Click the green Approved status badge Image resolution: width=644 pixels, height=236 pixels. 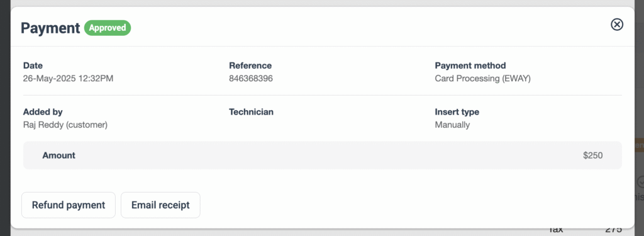tap(108, 28)
